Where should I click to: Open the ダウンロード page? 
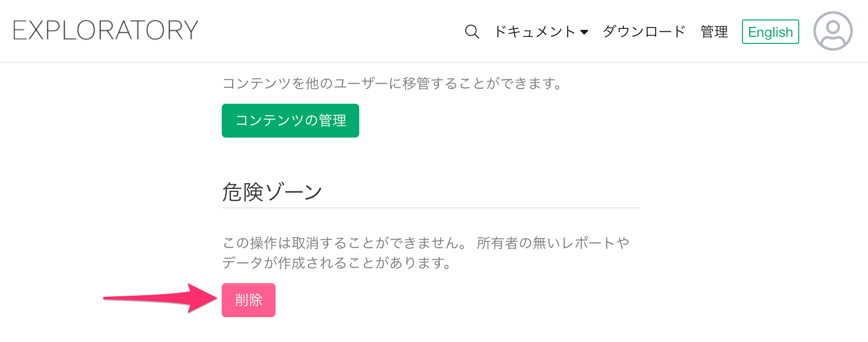coord(644,32)
